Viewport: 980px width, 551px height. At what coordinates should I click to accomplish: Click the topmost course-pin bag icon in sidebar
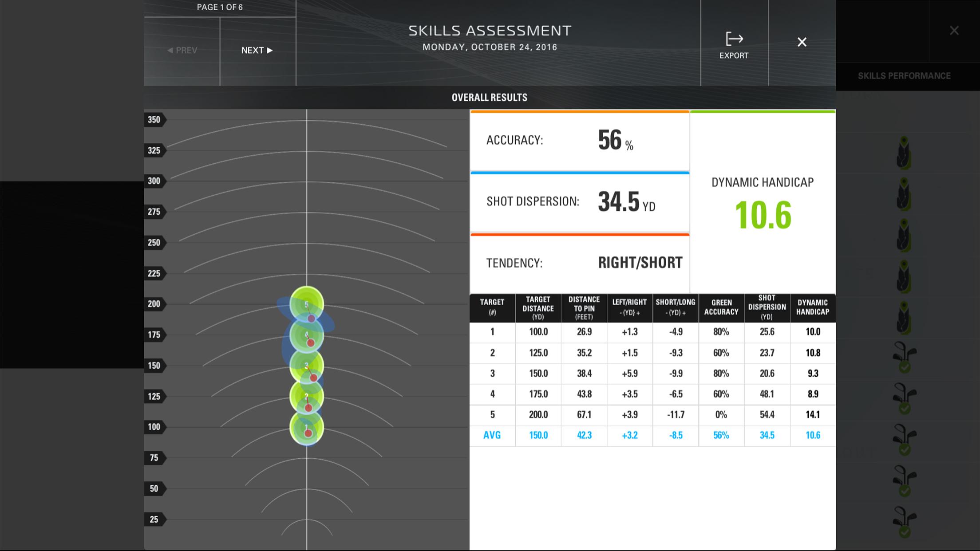(904, 153)
